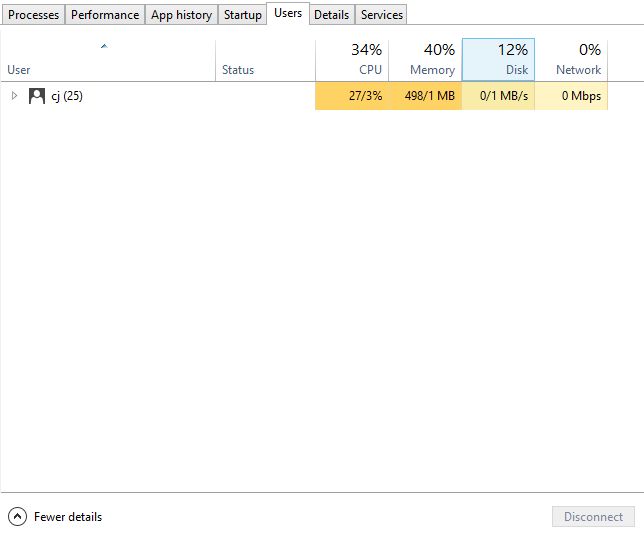Click the Disconnect button

pyautogui.click(x=593, y=516)
